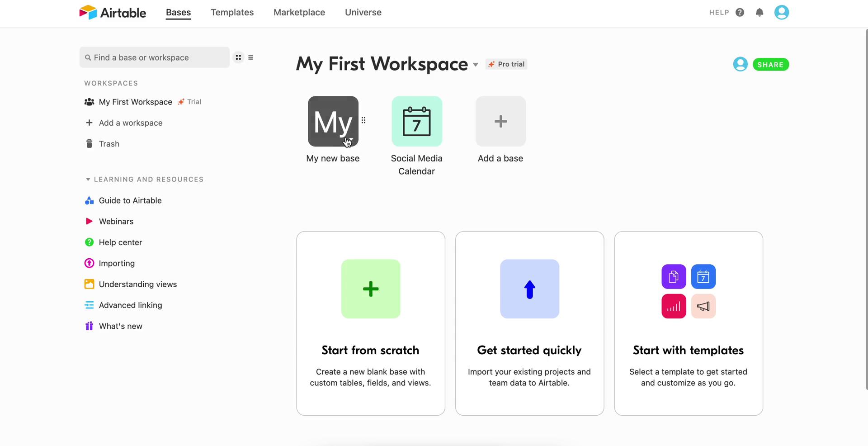
Task: Click the Trash icon in sidebar
Action: [x=89, y=143]
